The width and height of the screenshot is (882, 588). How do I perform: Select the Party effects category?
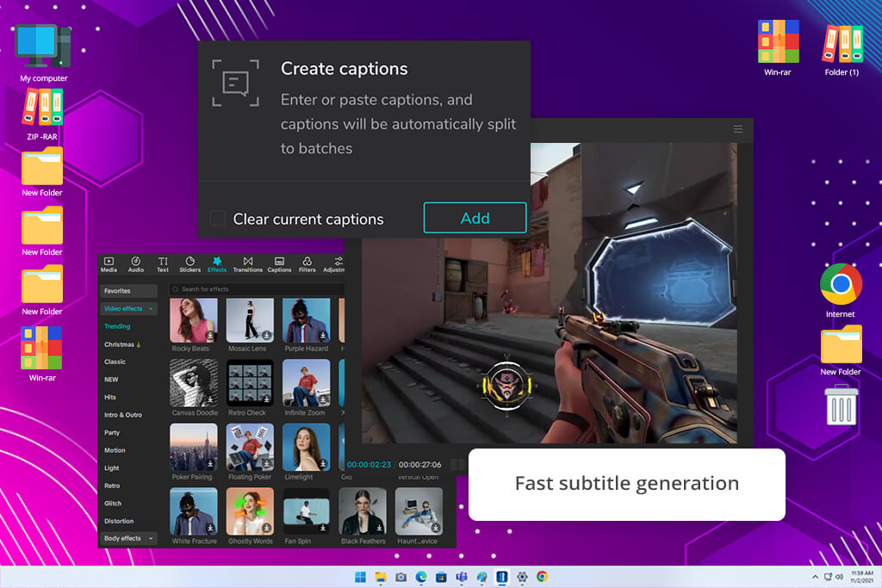[x=112, y=432]
